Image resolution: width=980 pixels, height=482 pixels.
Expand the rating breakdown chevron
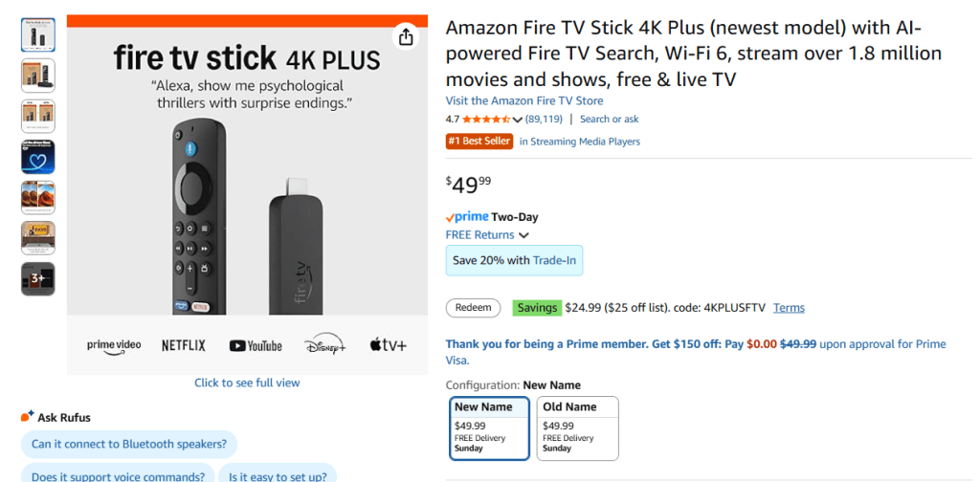pyautogui.click(x=518, y=120)
